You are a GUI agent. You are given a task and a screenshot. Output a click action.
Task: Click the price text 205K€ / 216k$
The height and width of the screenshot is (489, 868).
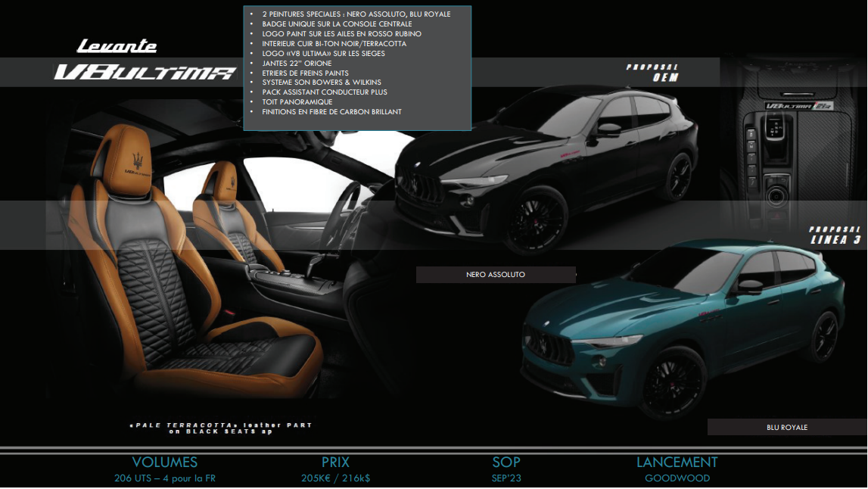click(x=335, y=478)
